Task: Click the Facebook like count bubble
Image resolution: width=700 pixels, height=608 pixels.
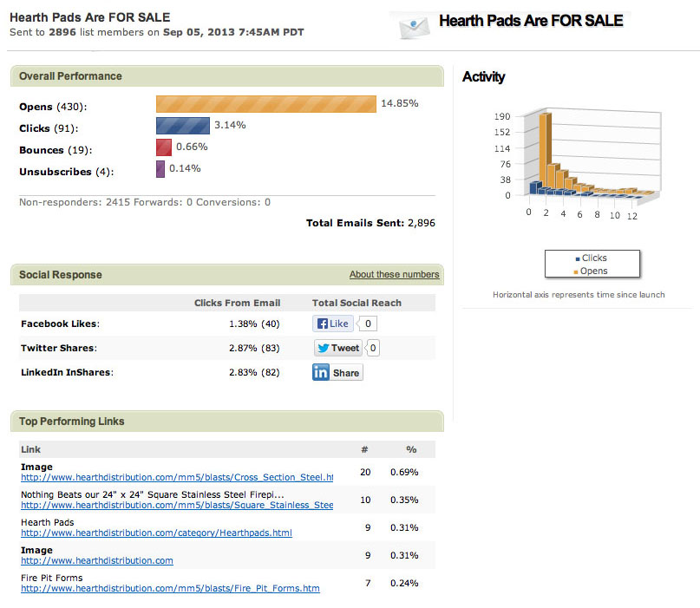Action: pos(369,324)
